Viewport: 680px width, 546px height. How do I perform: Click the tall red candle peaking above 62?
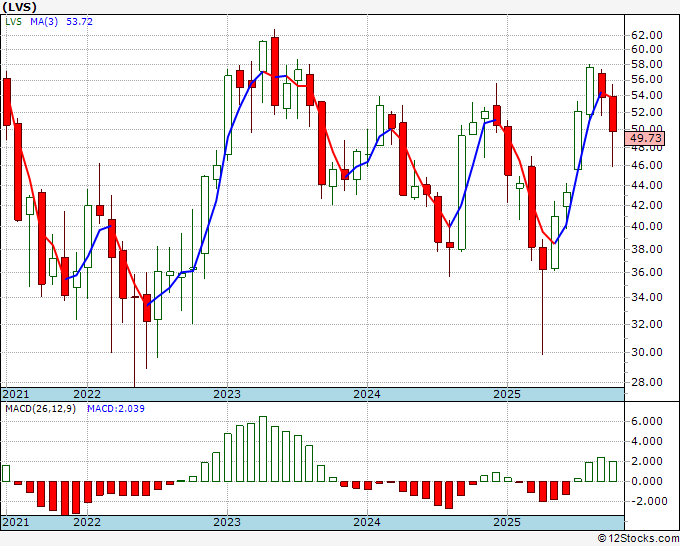point(275,71)
